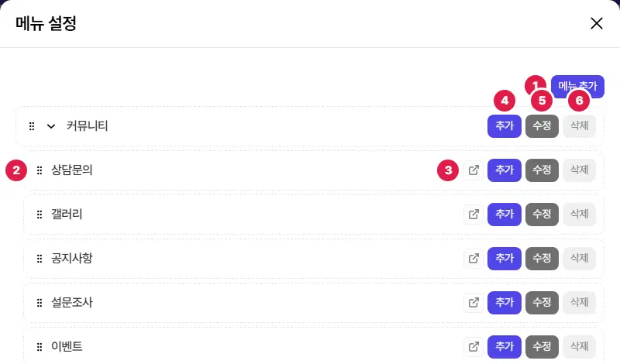Open external link icon for 설문조사
The height and width of the screenshot is (364, 620).
click(474, 303)
